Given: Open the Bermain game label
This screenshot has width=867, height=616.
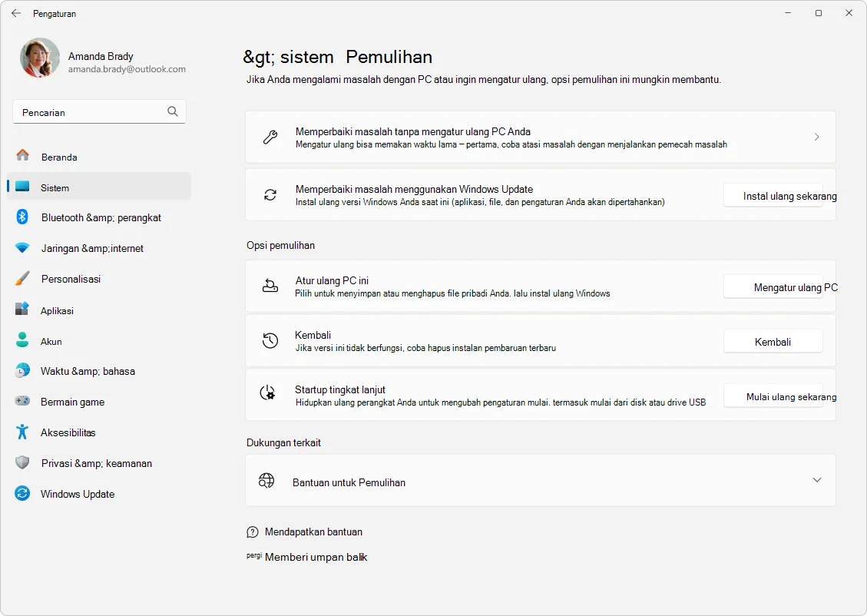Looking at the screenshot, I should [72, 402].
